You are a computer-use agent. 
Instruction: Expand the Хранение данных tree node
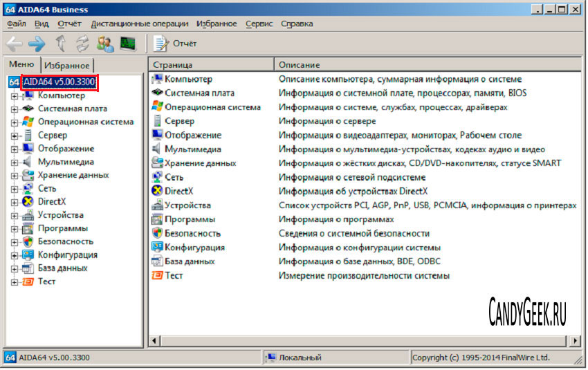tap(15, 176)
